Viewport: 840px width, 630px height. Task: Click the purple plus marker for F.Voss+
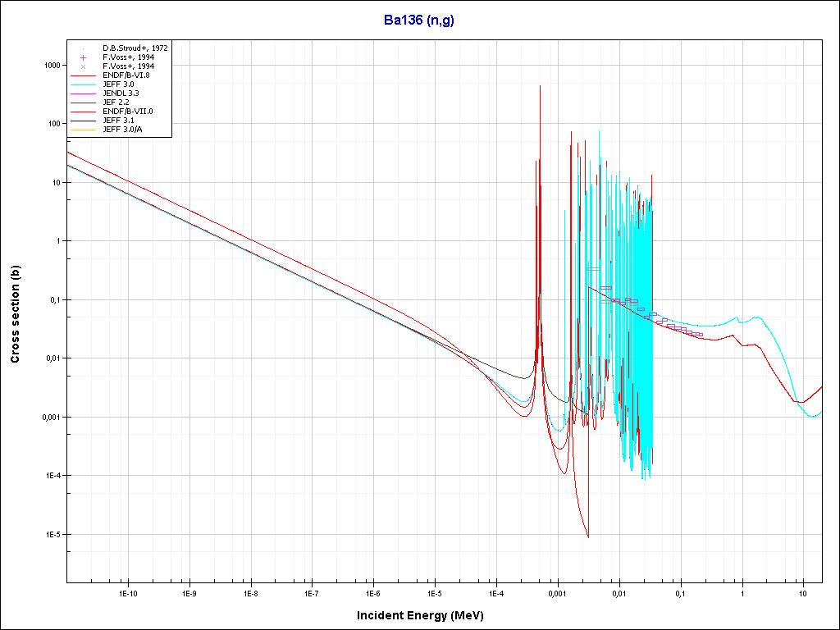[84, 57]
